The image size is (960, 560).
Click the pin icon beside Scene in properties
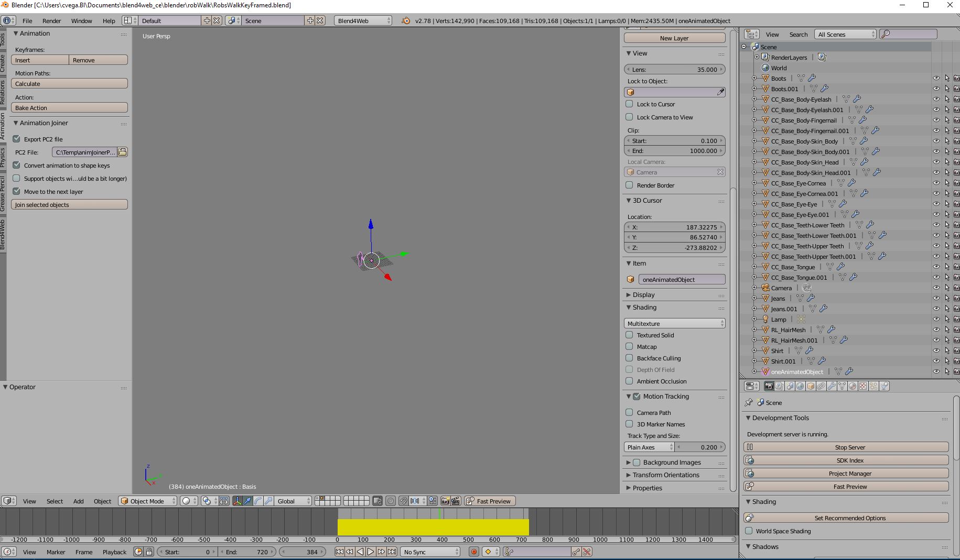click(x=749, y=402)
